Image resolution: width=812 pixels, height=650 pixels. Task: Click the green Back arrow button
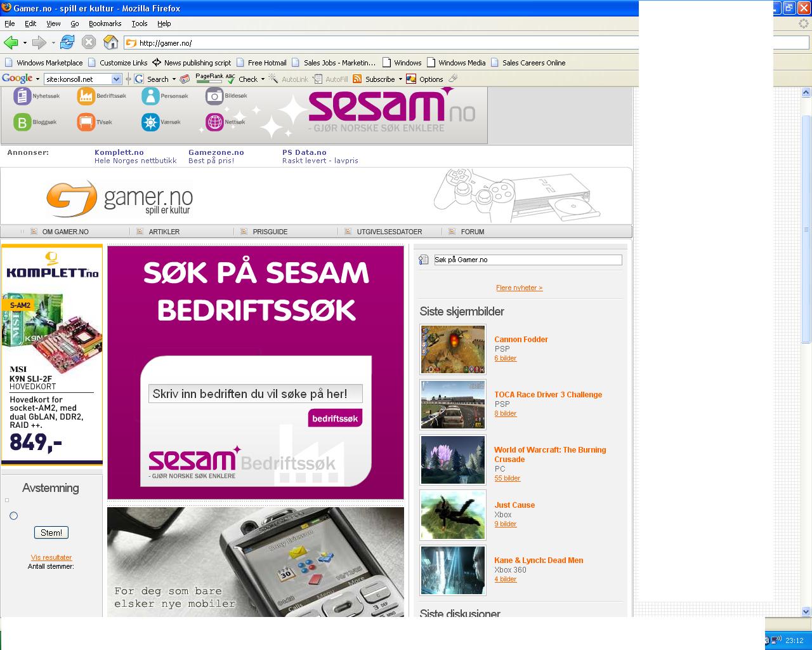coord(10,43)
